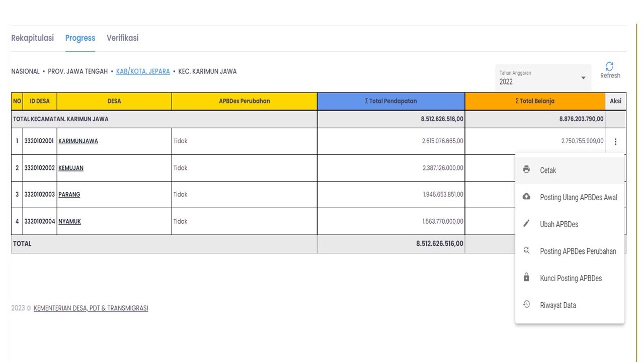Click pendapatan value 2.615.076.665,00
The height and width of the screenshot is (362, 644).
(443, 141)
